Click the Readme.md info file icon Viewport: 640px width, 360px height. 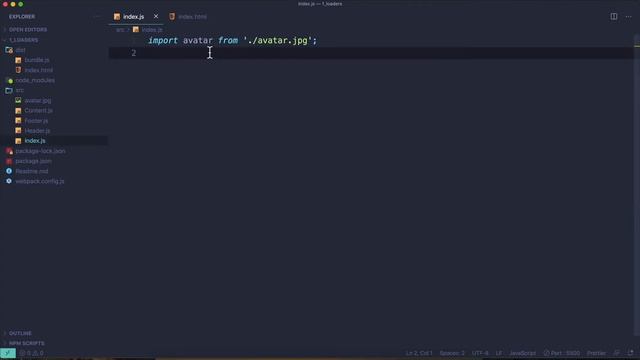(x=9, y=171)
